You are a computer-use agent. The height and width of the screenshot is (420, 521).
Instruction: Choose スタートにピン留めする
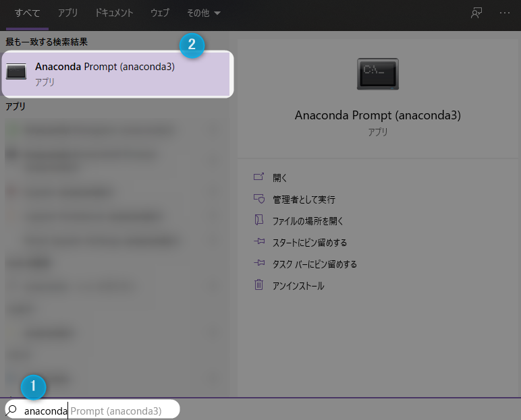coord(310,243)
